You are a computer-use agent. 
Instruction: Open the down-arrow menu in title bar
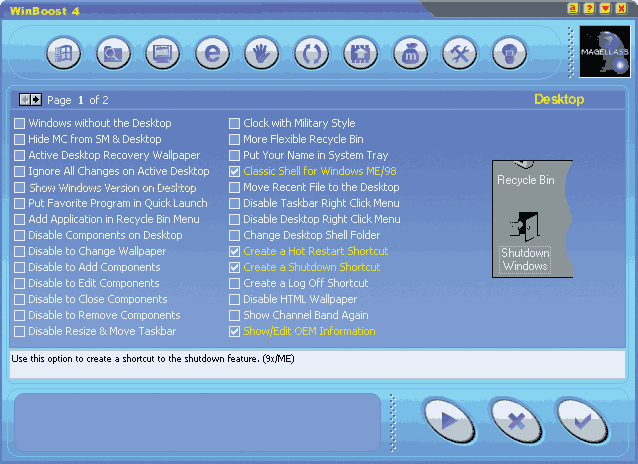tap(606, 9)
